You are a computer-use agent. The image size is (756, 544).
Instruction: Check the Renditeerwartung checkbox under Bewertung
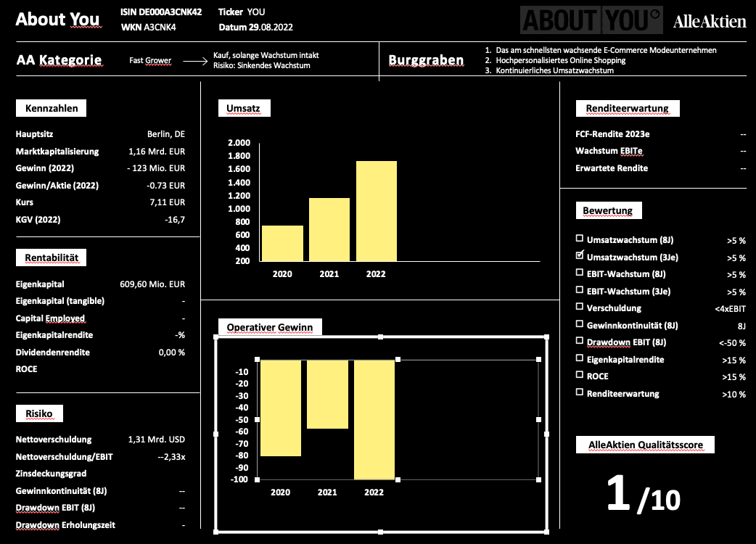(x=580, y=392)
